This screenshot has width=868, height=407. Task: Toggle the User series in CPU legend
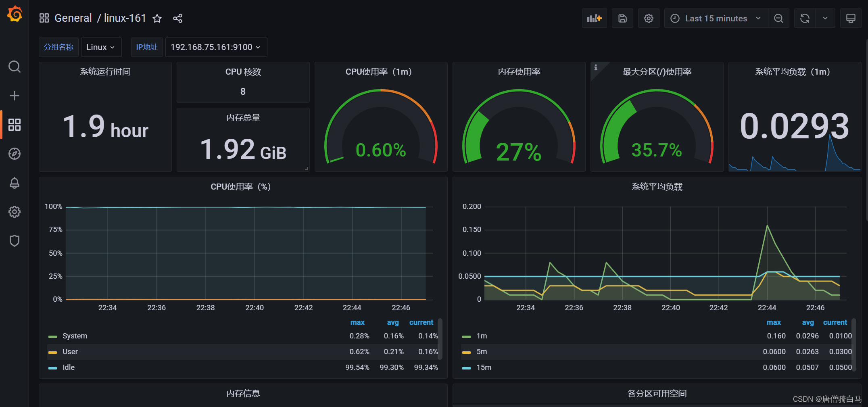pyautogui.click(x=70, y=352)
